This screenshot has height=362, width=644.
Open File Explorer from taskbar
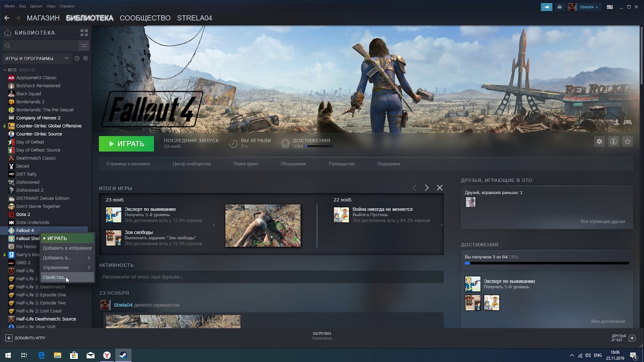[x=57, y=355]
